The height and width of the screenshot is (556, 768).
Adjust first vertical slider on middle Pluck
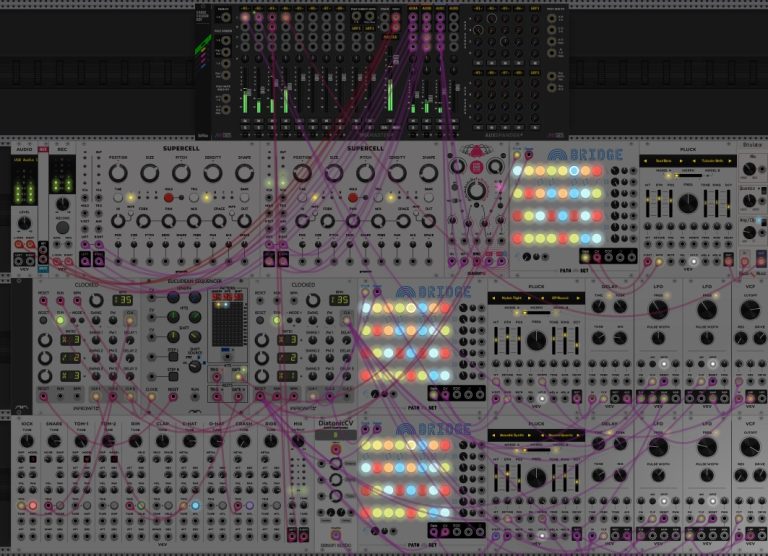(496, 340)
